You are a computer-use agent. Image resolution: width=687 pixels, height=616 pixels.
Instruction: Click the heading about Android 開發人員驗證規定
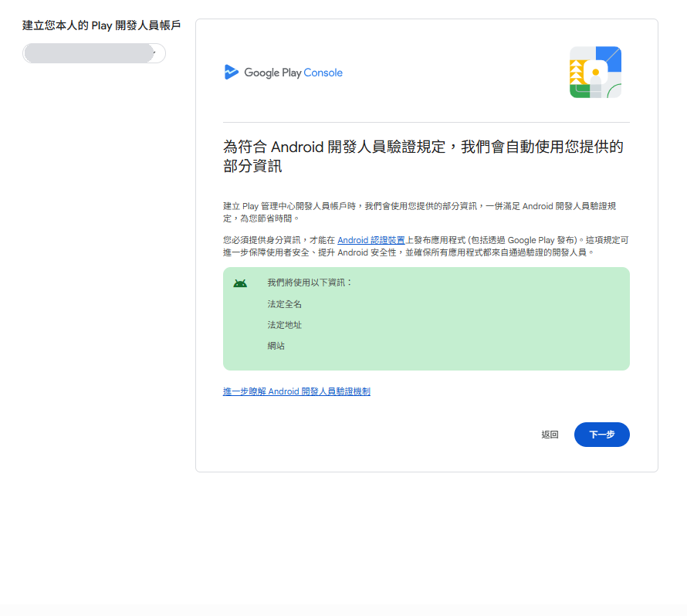click(x=423, y=156)
